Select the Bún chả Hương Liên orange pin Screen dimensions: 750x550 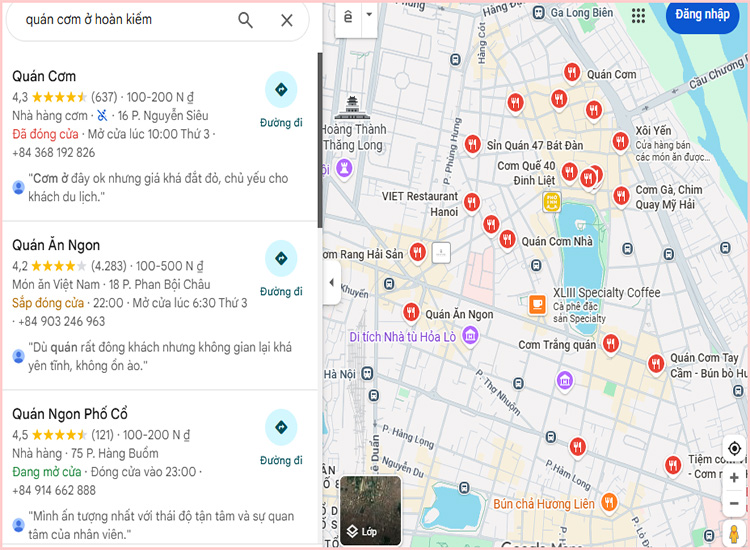pyautogui.click(x=608, y=502)
